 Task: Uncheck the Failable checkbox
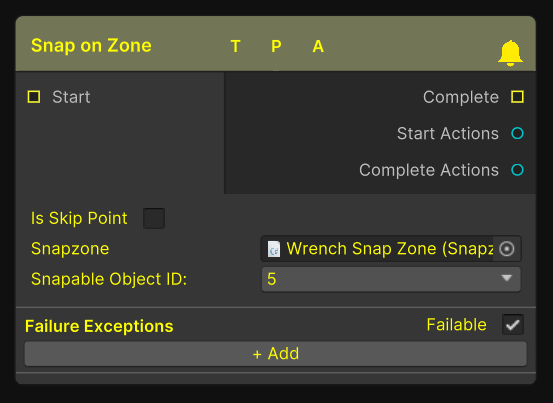[x=513, y=324]
